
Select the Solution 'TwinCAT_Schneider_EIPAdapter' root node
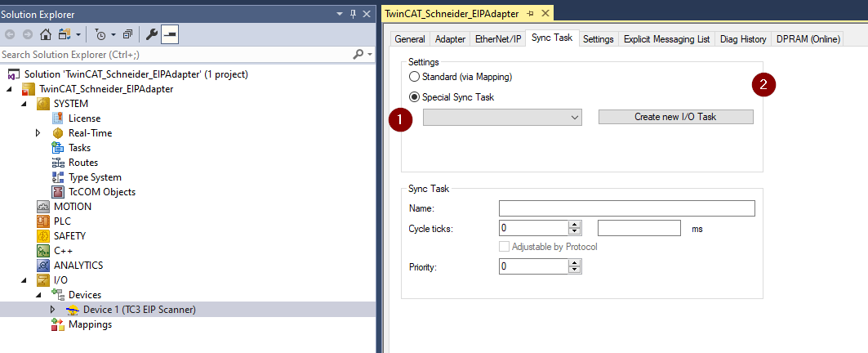[x=136, y=74]
